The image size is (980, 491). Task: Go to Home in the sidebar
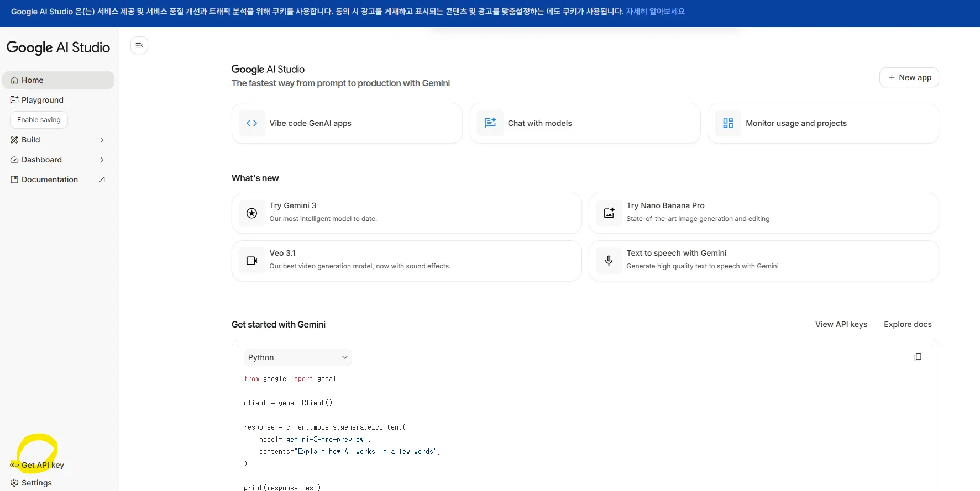(58, 80)
